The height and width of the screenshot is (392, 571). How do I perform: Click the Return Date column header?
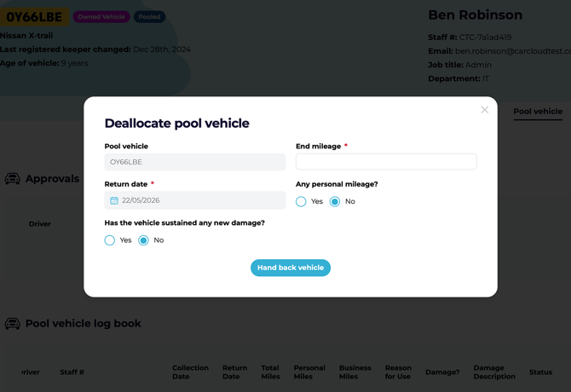pos(235,372)
